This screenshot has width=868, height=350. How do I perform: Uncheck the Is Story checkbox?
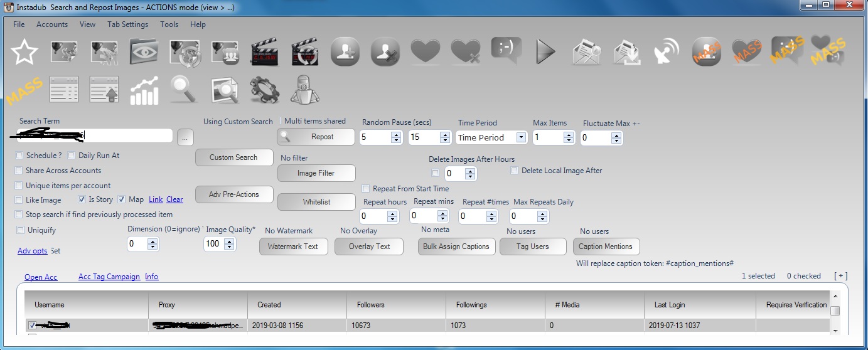(x=82, y=199)
